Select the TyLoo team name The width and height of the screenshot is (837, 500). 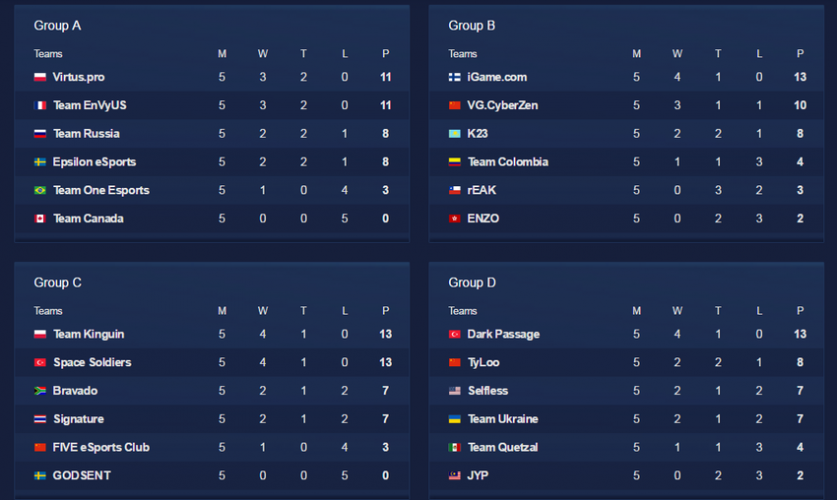coord(485,362)
